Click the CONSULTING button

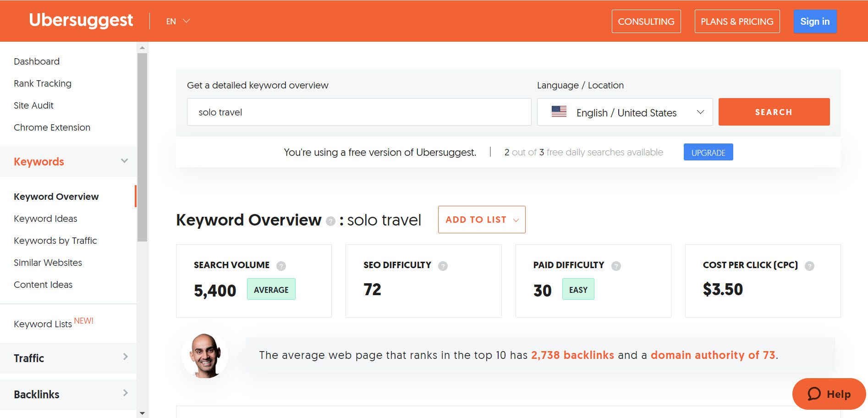point(646,22)
